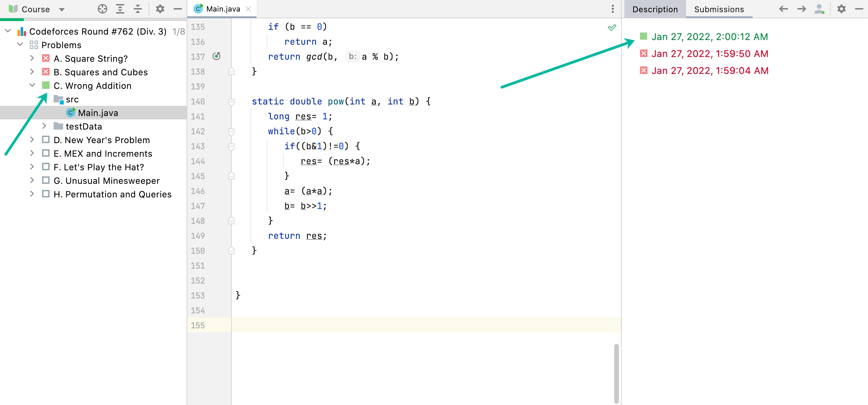Open task description panel settings gear
The width and height of the screenshot is (868, 405).
[841, 9]
